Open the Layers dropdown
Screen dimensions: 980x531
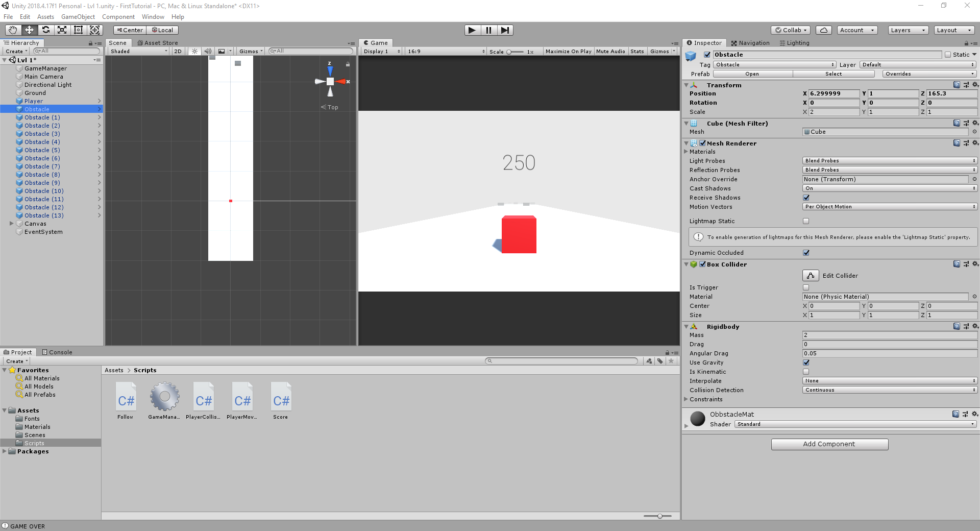[x=908, y=30]
